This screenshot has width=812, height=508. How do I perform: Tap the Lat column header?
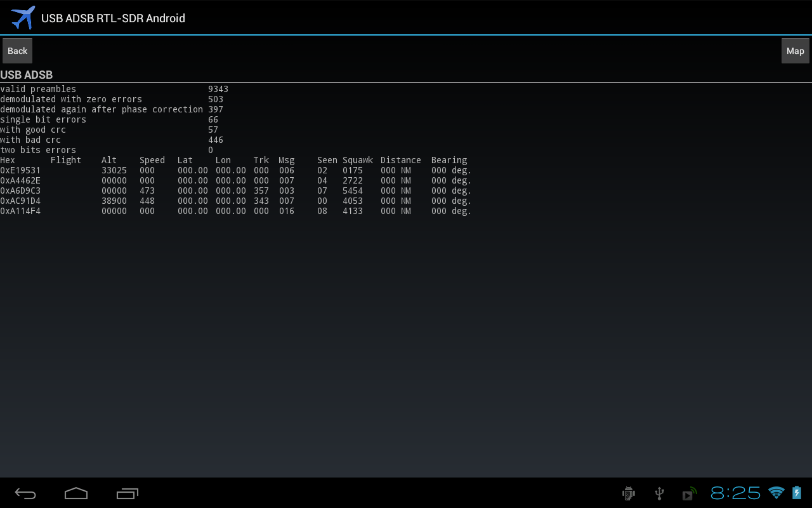(185, 160)
